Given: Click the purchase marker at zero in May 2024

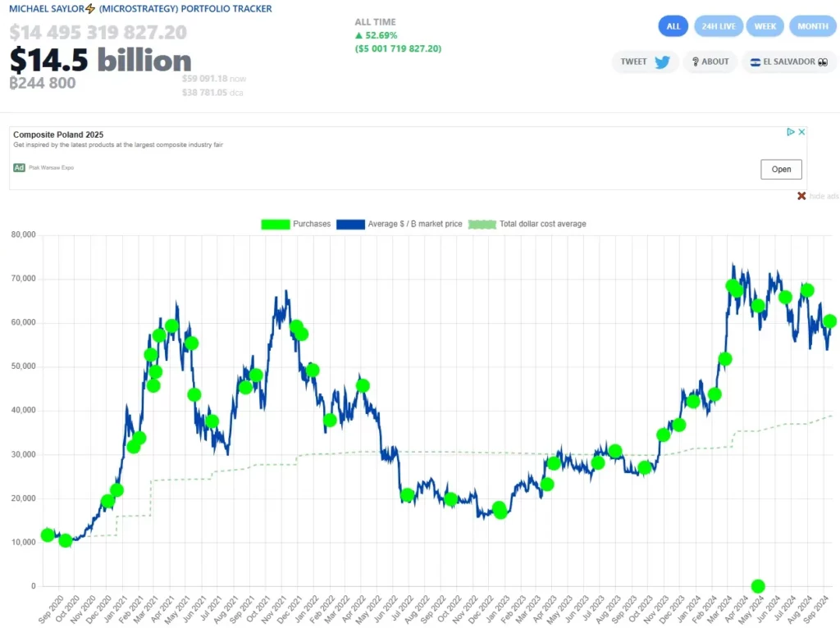Looking at the screenshot, I should (757, 586).
